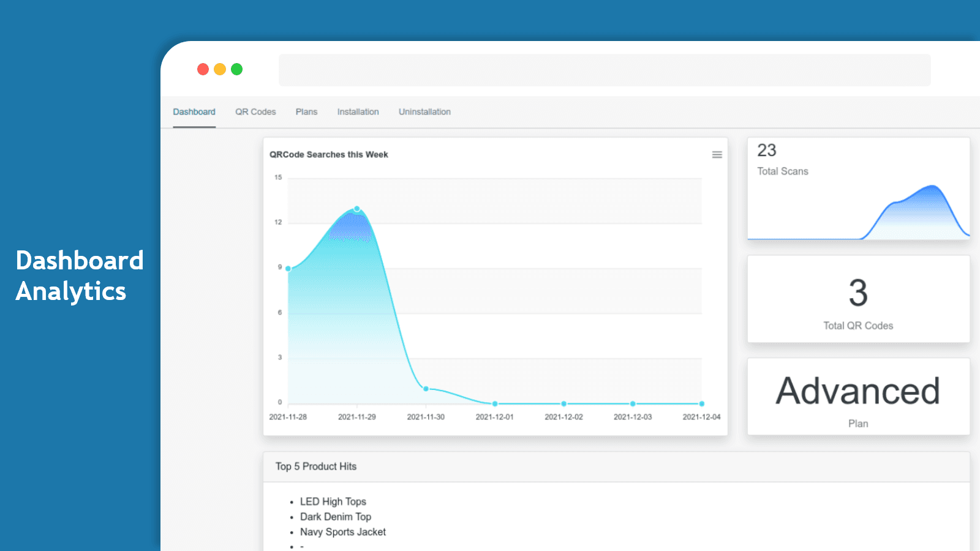Switch to the QR Codes tab
980x551 pixels.
click(255, 111)
